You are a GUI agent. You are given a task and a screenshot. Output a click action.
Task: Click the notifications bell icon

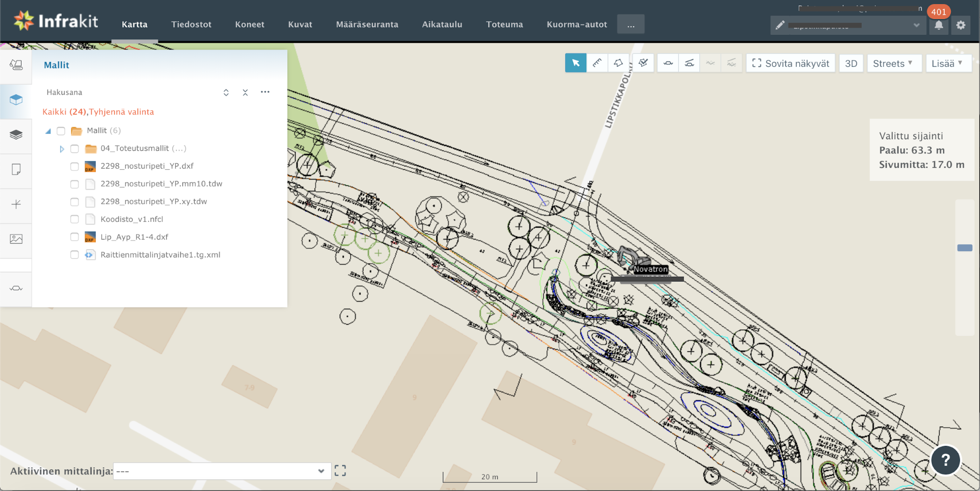tap(938, 25)
